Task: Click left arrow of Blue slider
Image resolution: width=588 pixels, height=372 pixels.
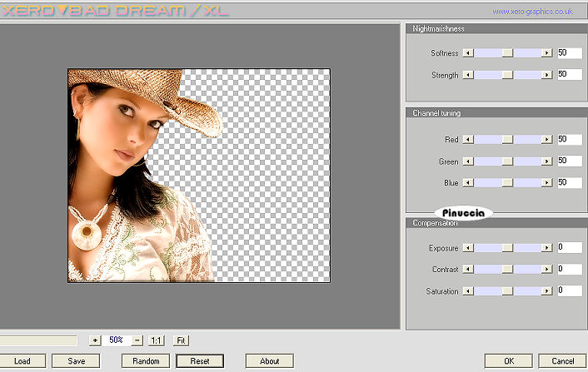Action: click(x=467, y=182)
